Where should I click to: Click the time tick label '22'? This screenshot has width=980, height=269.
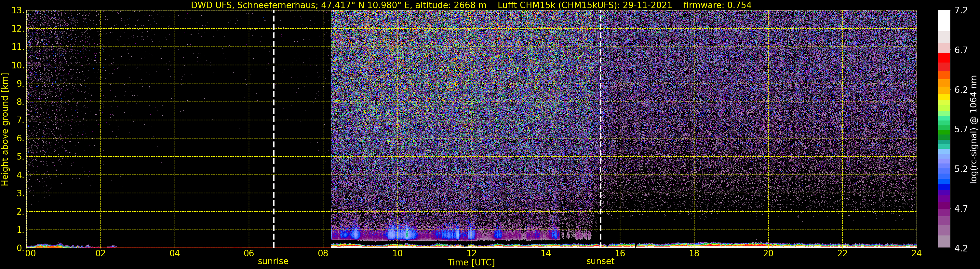(x=842, y=253)
